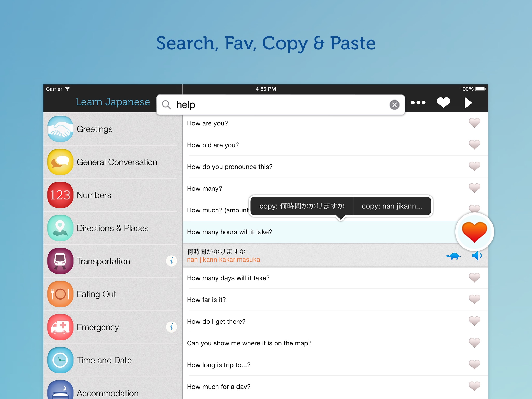Clear the search field text

point(394,105)
